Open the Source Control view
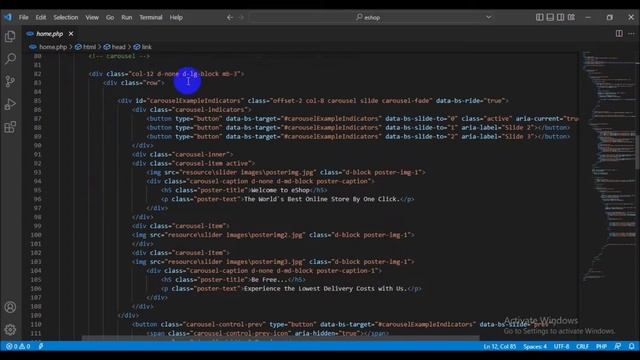Image resolution: width=640 pixels, height=360 pixels. point(10,81)
